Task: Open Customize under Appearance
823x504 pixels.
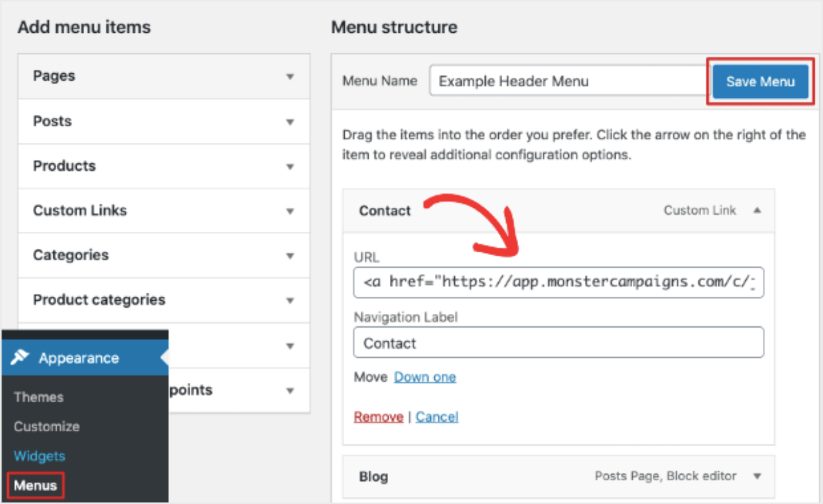Action: [47, 427]
